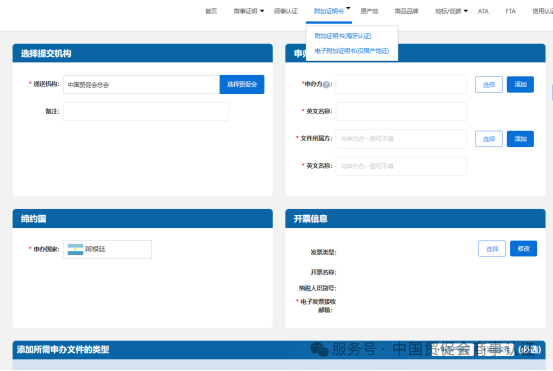
Task: Click the 选择贸促会 button
Action: click(242, 84)
